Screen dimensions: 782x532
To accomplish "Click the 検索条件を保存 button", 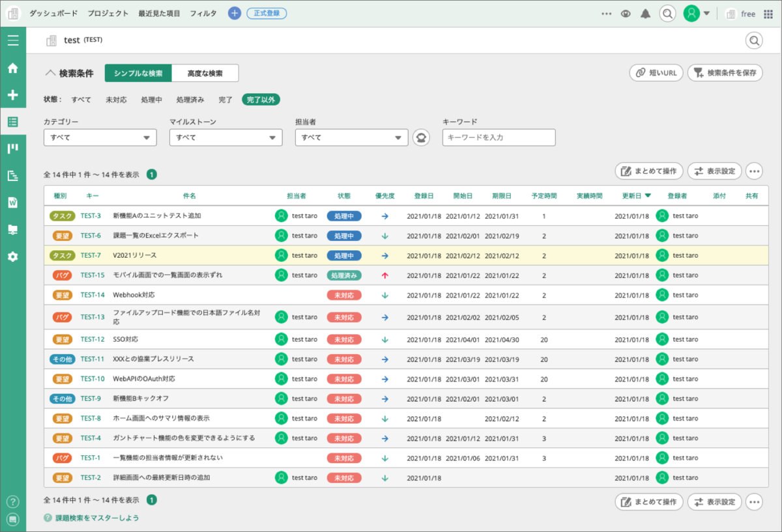I will (x=725, y=73).
